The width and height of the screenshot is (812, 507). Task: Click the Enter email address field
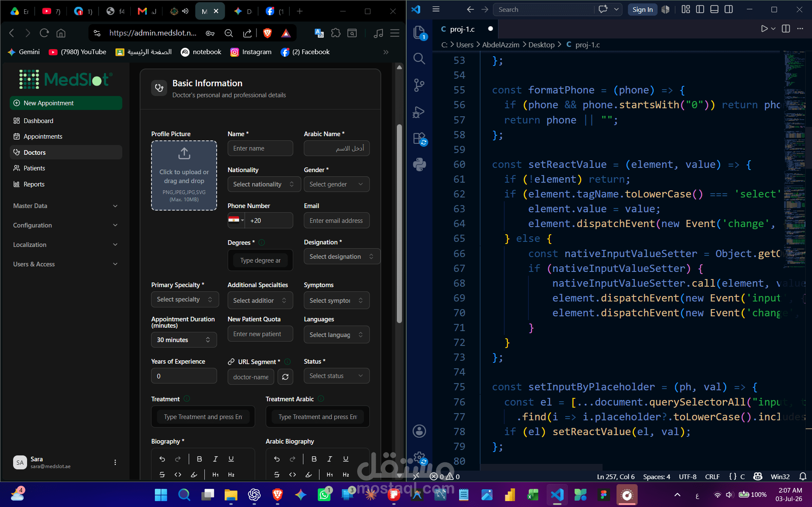(336, 221)
